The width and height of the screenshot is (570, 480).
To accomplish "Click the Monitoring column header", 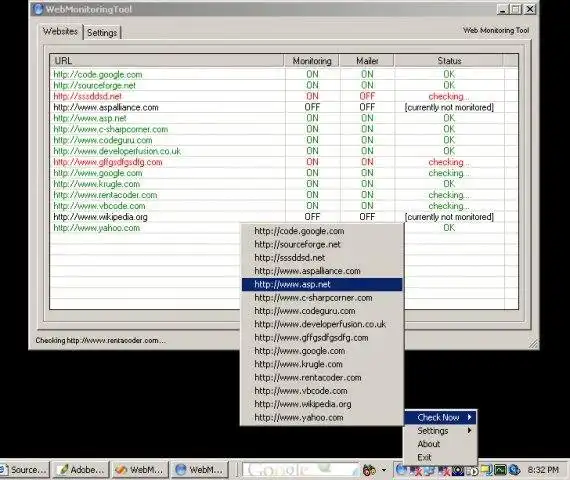I will [312, 61].
